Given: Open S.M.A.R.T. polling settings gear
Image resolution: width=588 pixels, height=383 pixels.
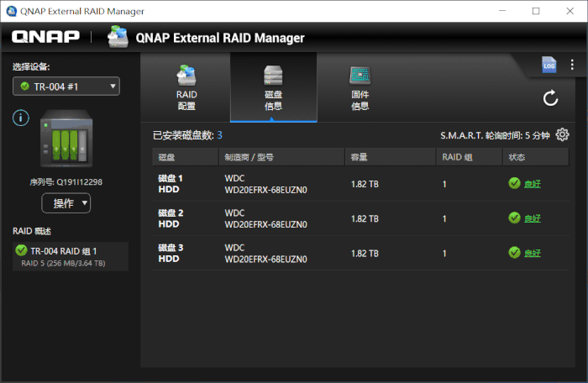Looking at the screenshot, I should click(562, 134).
